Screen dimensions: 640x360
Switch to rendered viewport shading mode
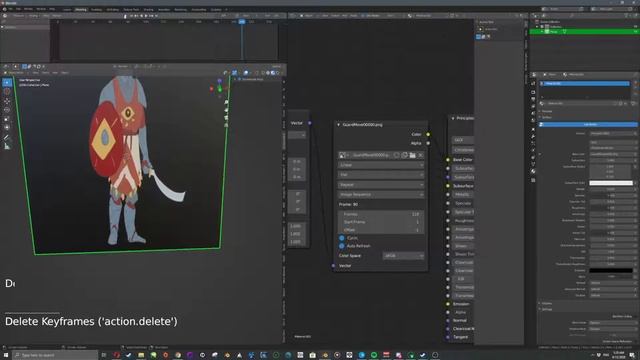point(278,73)
